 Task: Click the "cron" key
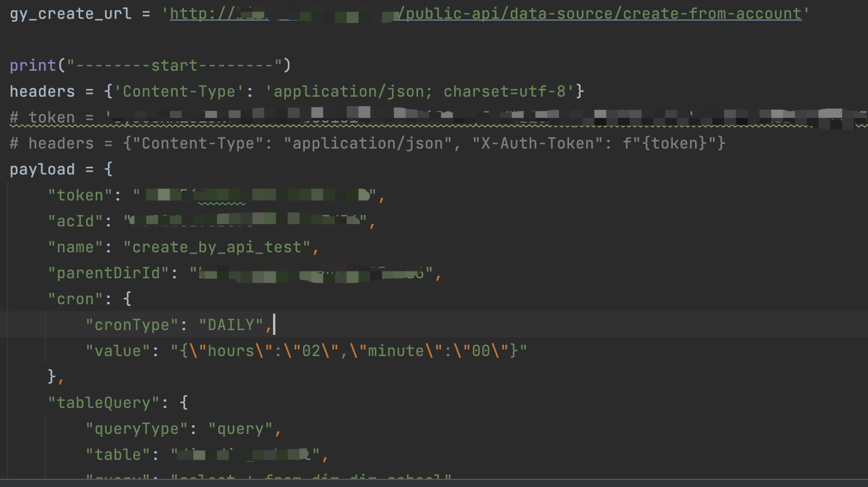[75, 299]
